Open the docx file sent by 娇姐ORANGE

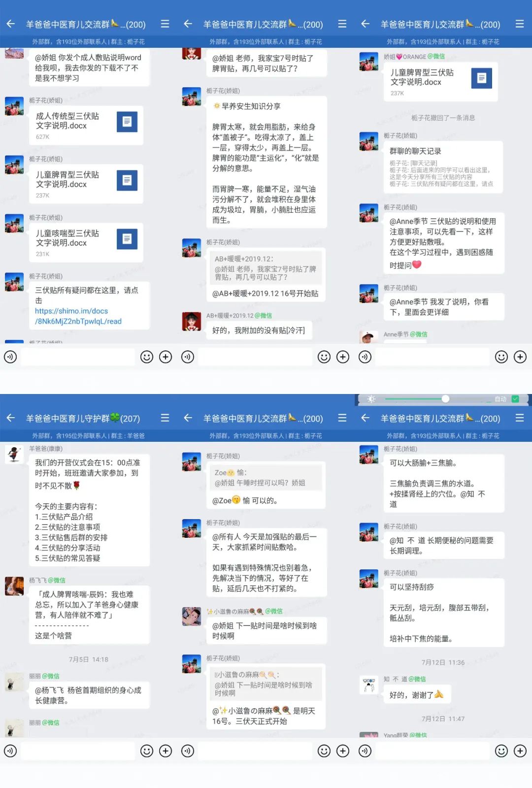click(x=441, y=82)
